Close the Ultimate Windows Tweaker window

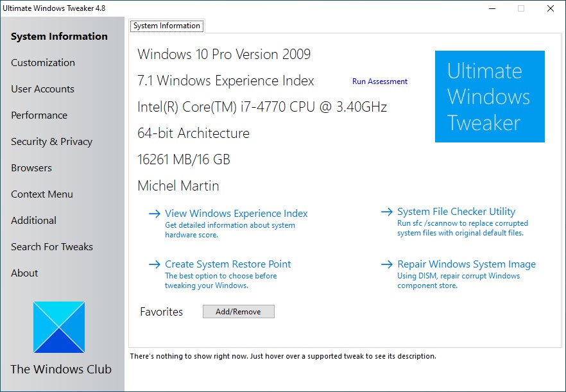[551, 8]
